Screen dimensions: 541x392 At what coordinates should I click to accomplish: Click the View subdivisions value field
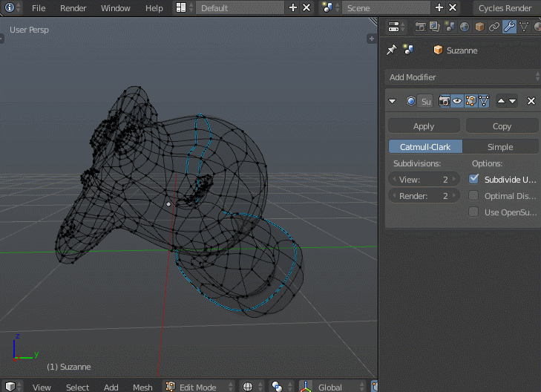pos(424,180)
